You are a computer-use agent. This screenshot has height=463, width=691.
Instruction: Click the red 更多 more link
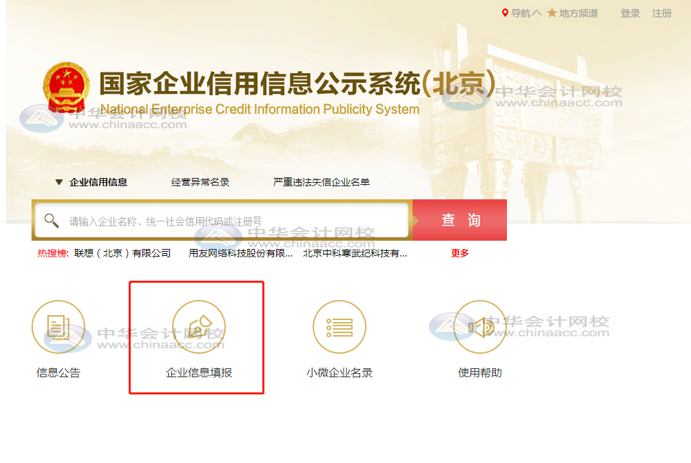460,253
